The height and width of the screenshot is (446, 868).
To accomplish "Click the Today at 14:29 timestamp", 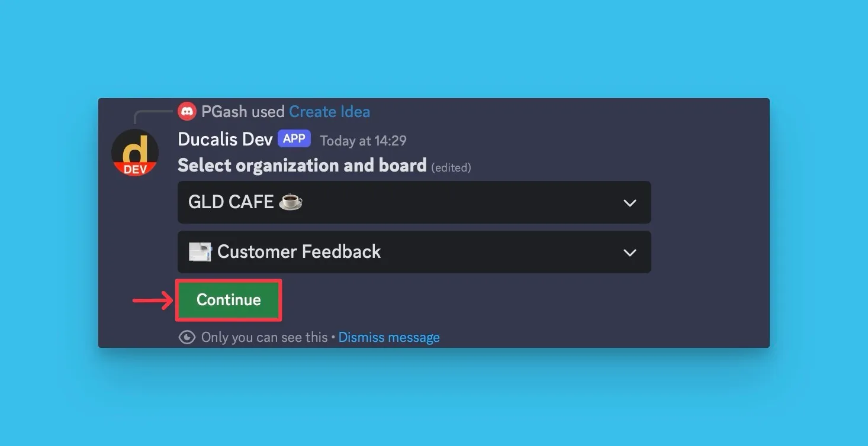I will 363,141.
